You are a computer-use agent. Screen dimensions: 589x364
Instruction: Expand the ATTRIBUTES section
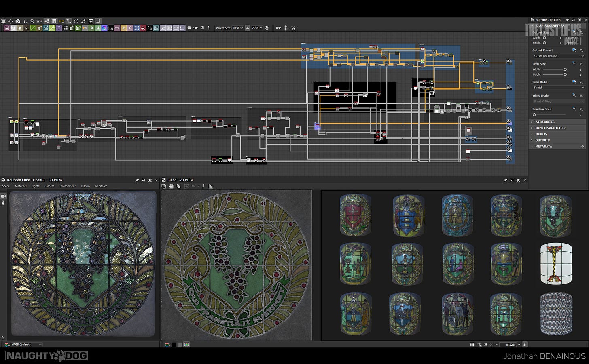tap(557, 122)
